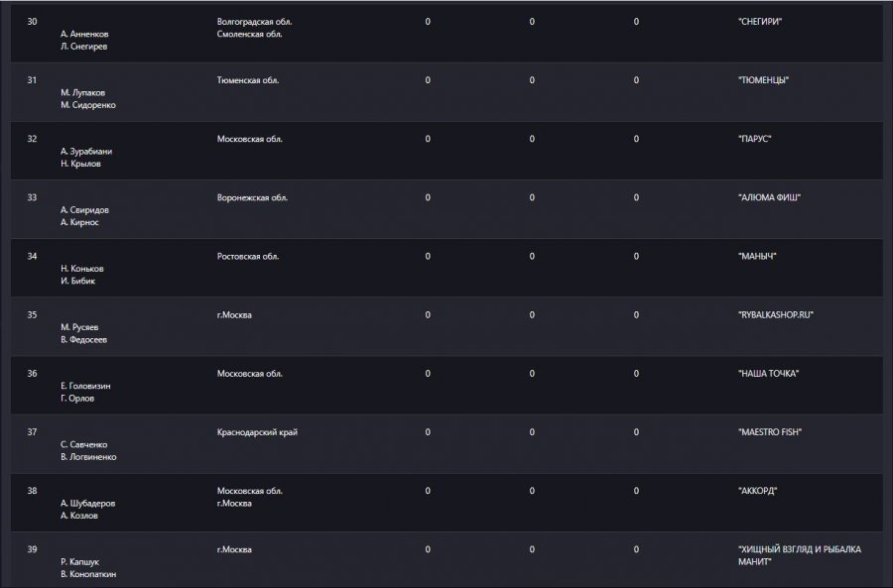Select row number 33 cell
The width and height of the screenshot is (893, 588).
point(32,197)
